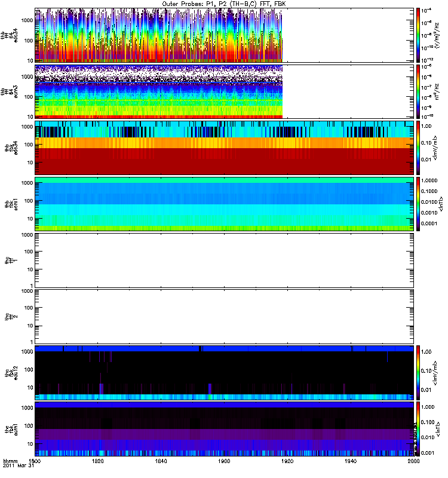Screen dimensions: 448x478
Task: Click the thb fbk scm1 filter bank panel
Action: click(225, 204)
